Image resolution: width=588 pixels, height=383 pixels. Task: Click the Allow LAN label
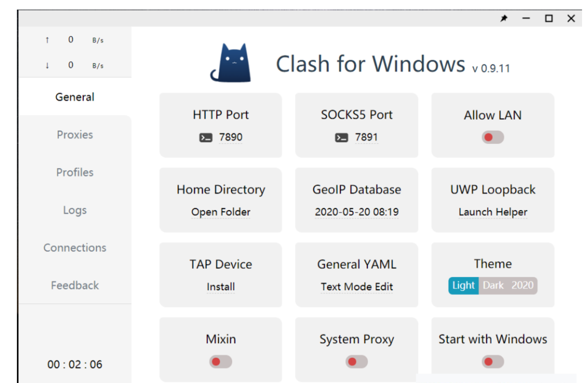pyautogui.click(x=493, y=115)
